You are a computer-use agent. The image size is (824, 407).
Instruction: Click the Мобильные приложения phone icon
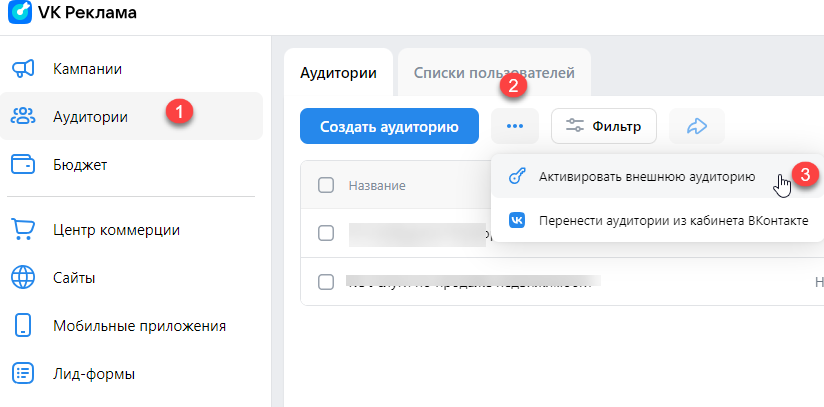pyautogui.click(x=23, y=325)
